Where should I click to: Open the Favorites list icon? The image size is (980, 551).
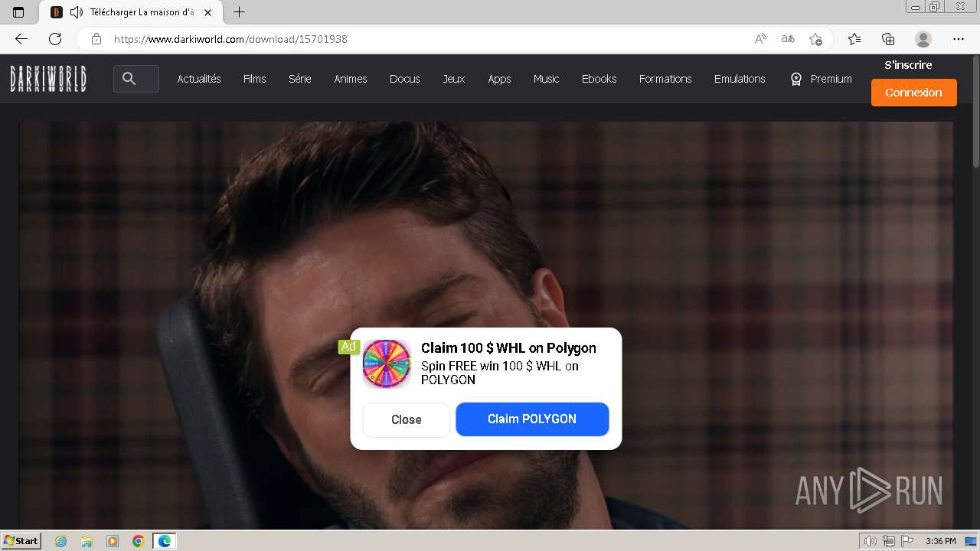coord(854,39)
